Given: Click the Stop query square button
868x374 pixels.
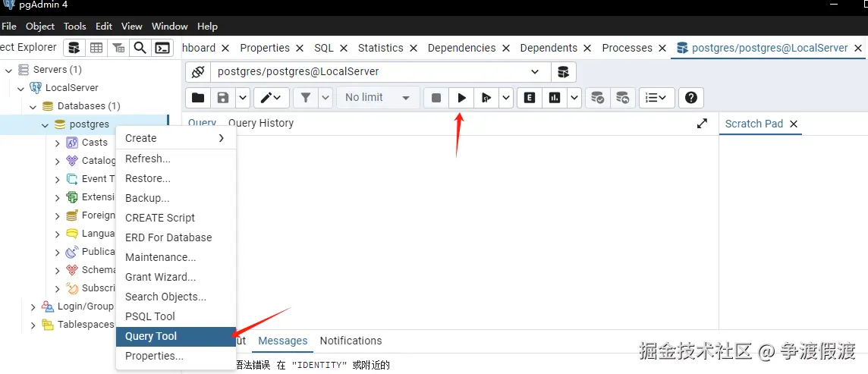Looking at the screenshot, I should [x=436, y=98].
